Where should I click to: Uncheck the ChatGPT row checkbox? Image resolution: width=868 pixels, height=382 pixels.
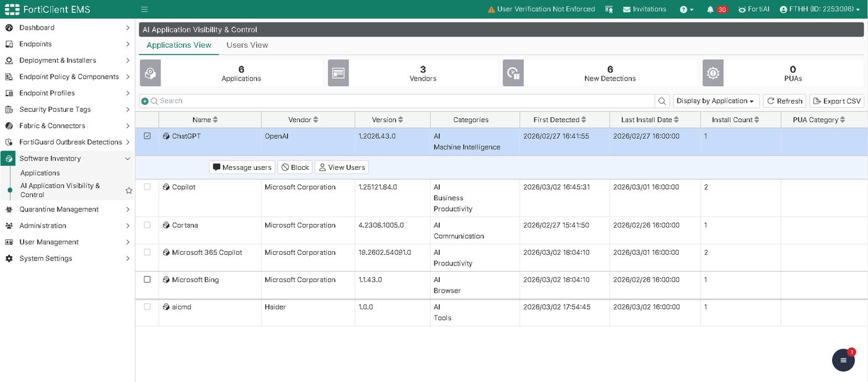[x=147, y=136]
